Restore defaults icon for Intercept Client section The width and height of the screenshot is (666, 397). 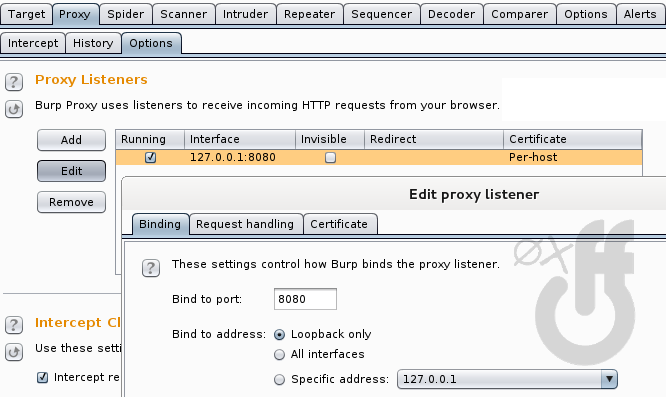tap(14, 352)
